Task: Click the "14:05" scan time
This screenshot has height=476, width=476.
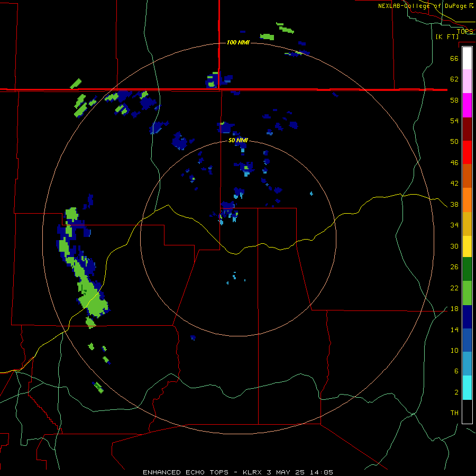Action: [x=322, y=472]
